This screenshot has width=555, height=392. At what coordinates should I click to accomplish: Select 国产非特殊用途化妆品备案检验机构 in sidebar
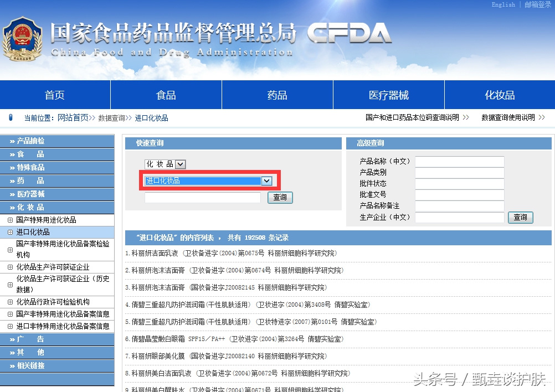point(63,249)
